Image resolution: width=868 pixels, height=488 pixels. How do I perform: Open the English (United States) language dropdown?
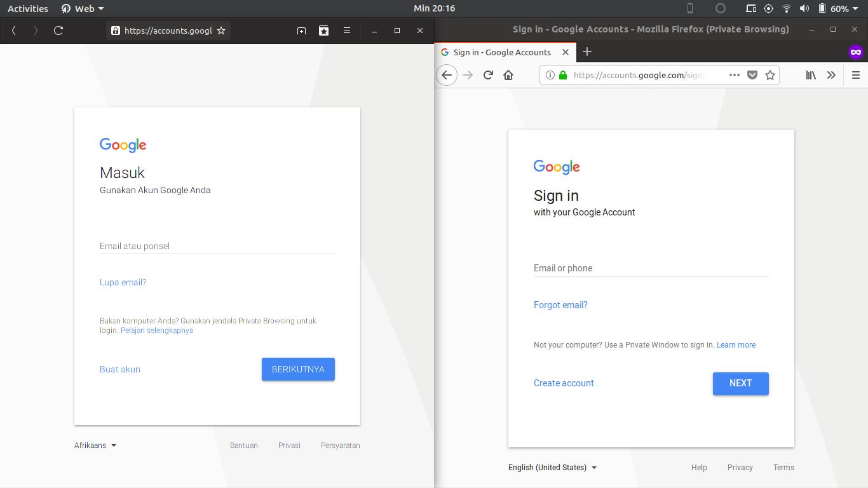pos(552,468)
